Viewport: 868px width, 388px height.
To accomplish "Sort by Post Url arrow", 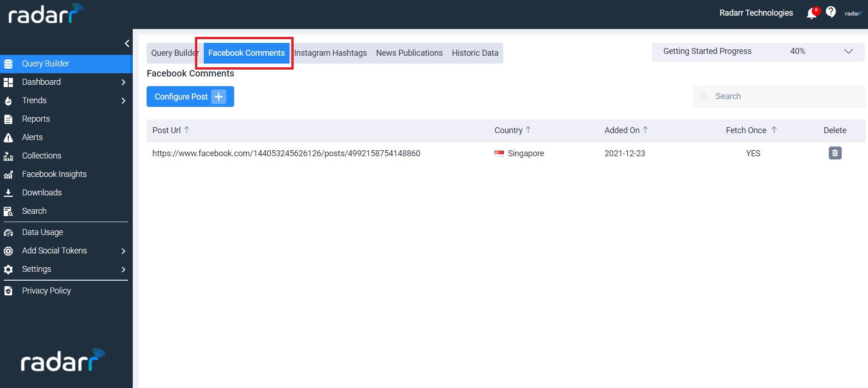I will (187, 130).
